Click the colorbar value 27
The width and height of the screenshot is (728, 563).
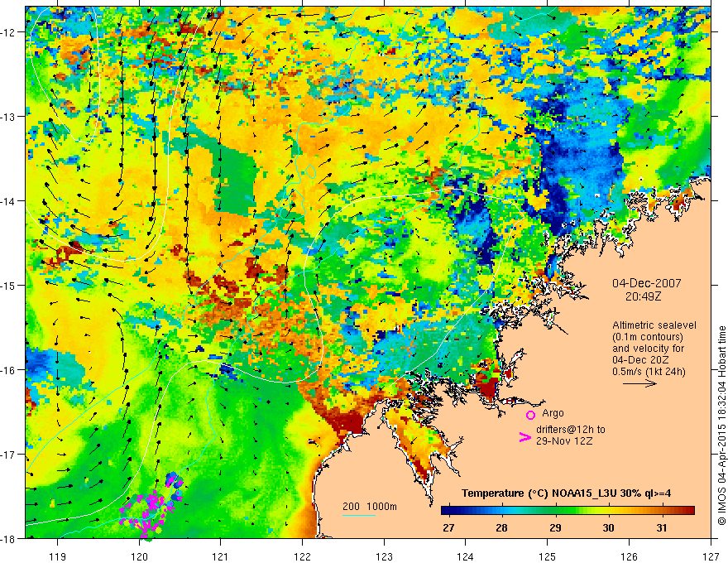[448, 527]
